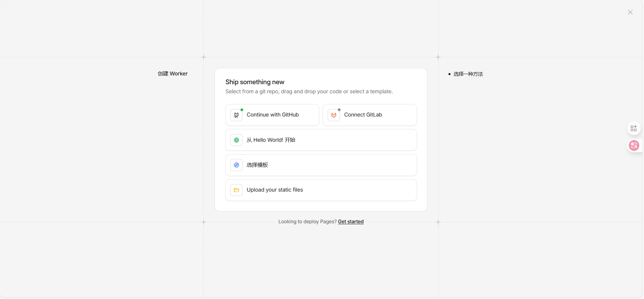Continue with GitHub
This screenshot has height=299, width=644.
pos(272,115)
